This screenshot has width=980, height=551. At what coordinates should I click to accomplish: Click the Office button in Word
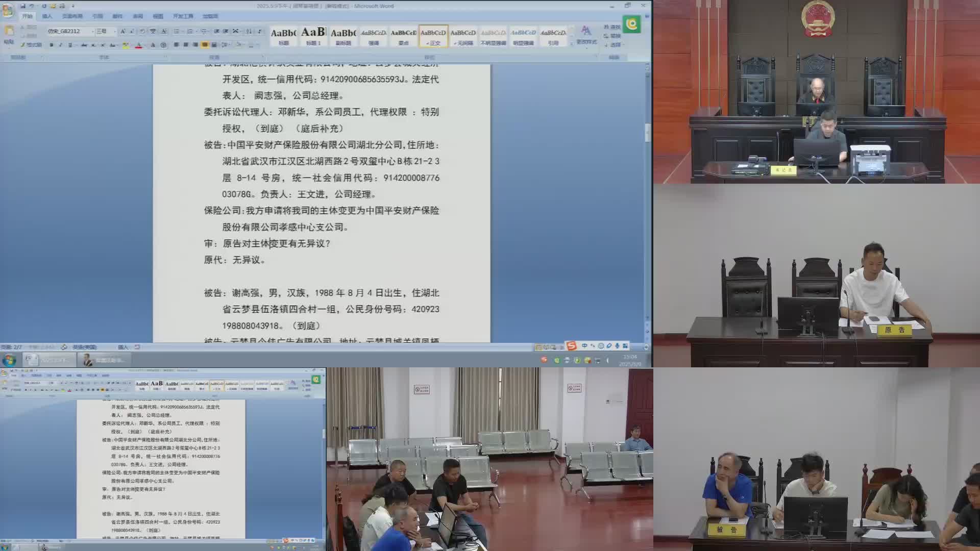tap(8, 10)
